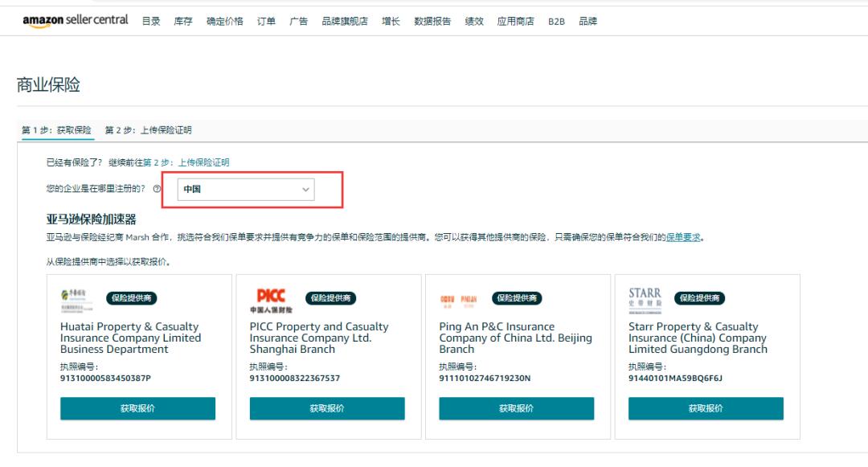
Task: Click the PICC red logo
Action: tap(271, 299)
